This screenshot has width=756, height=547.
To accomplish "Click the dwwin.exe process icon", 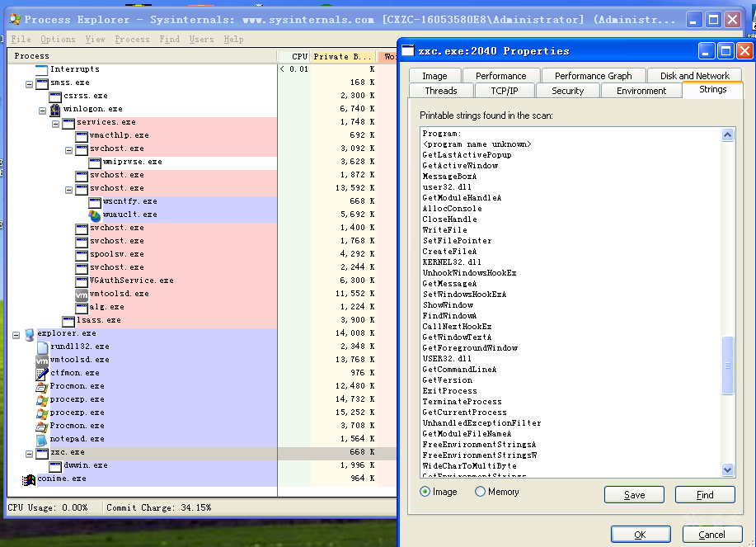I will (55, 466).
